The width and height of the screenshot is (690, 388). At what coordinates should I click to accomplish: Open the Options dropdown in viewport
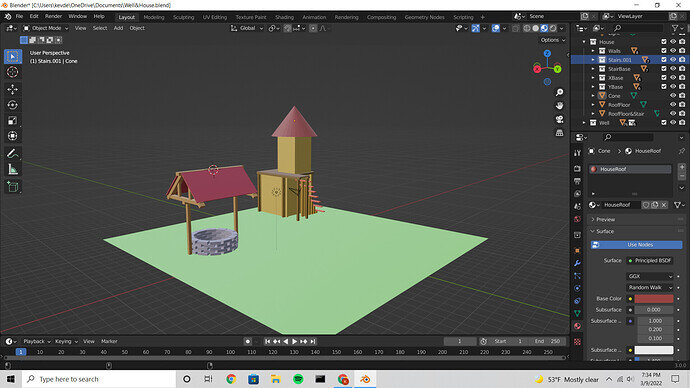(x=553, y=40)
